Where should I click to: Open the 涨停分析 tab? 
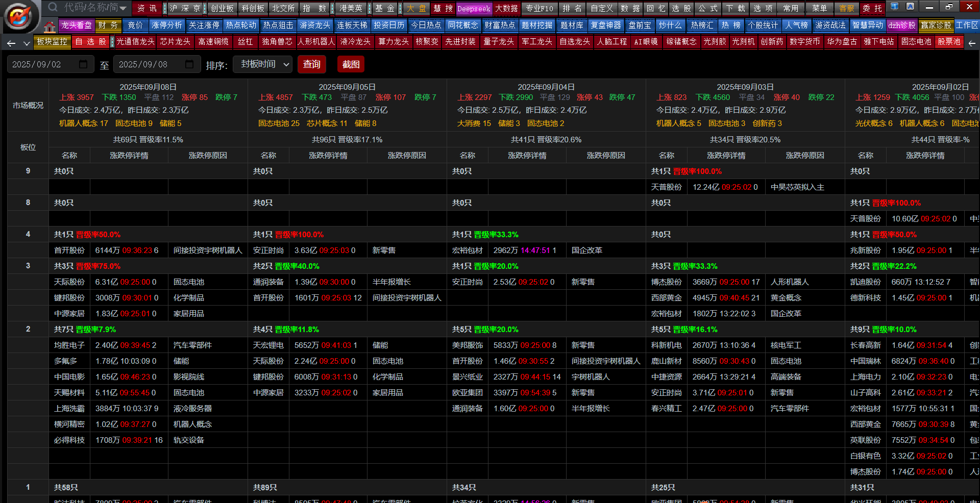coord(166,25)
